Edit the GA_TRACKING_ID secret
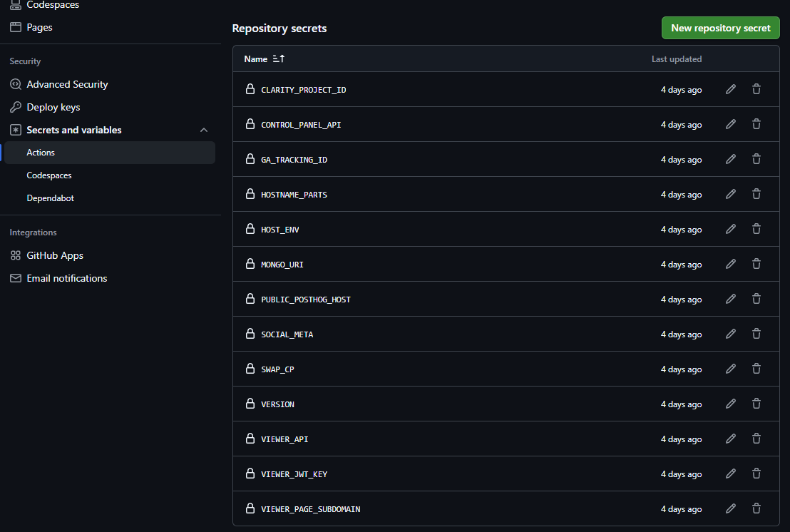The height and width of the screenshot is (532, 790). click(x=730, y=160)
